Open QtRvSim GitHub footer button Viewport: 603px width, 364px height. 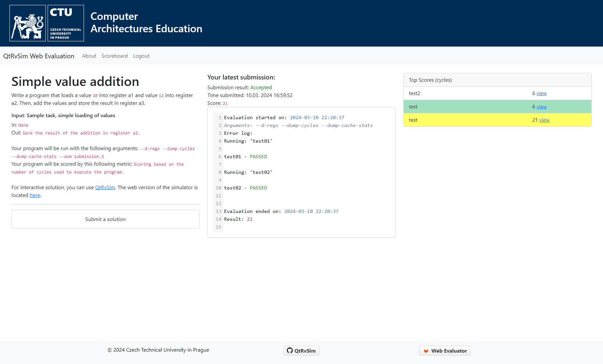(x=301, y=351)
